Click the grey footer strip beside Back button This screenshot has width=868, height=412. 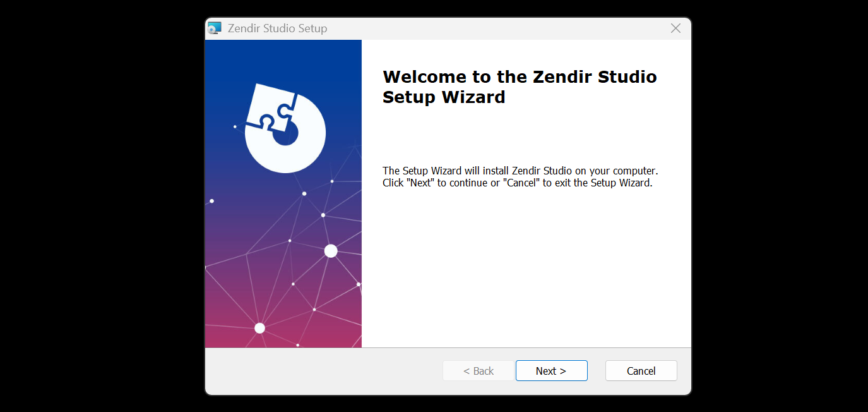(x=323, y=371)
